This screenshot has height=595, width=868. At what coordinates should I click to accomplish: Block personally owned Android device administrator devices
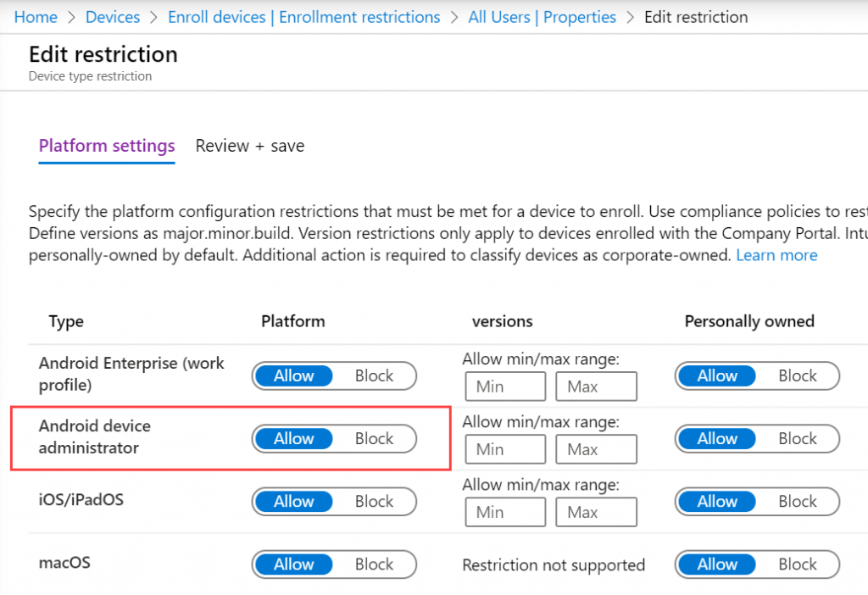[x=797, y=438]
